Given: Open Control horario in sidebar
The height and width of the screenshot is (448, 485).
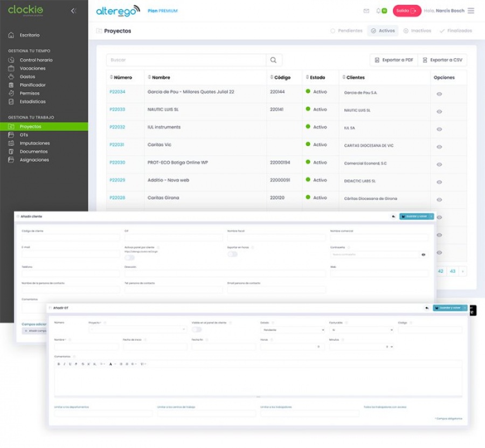Looking at the screenshot, I should 36,60.
